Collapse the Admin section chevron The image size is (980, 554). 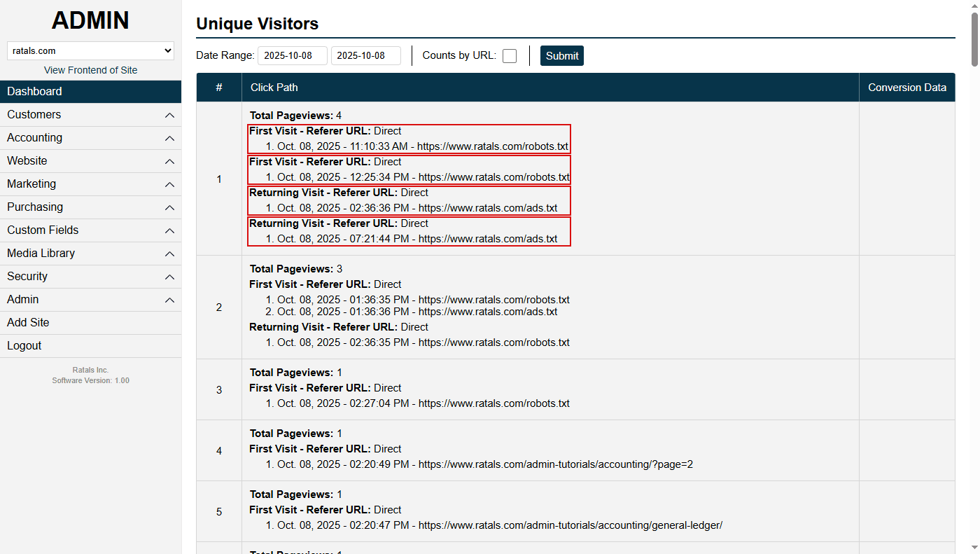point(169,300)
